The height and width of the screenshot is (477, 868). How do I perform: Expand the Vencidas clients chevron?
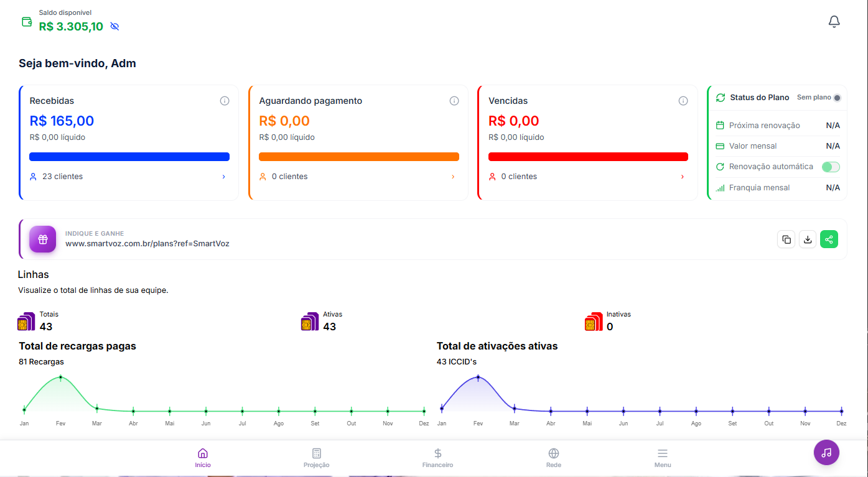tap(682, 177)
